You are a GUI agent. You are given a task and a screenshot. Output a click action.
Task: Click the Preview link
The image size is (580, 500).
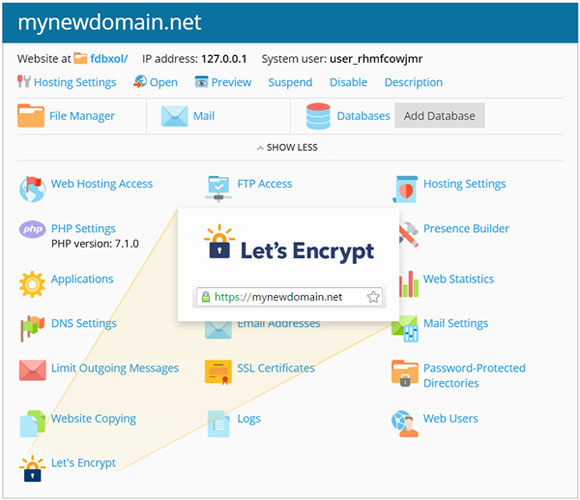pyautogui.click(x=223, y=82)
